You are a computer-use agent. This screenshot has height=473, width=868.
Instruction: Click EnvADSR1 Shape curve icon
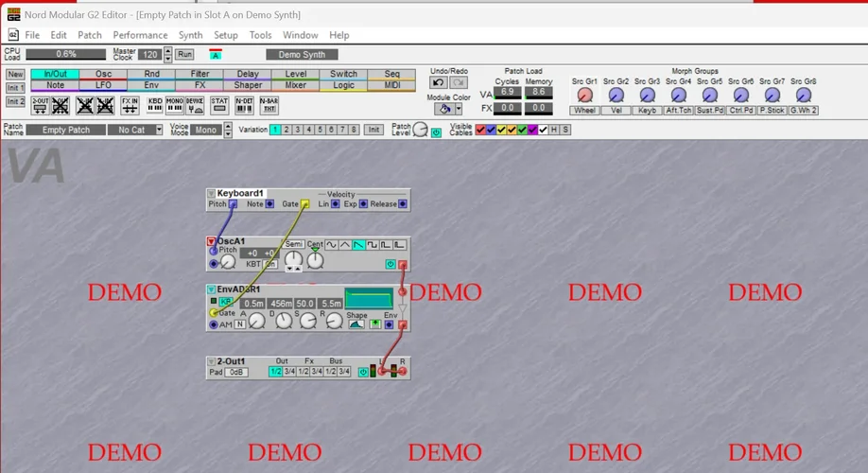[356, 324]
